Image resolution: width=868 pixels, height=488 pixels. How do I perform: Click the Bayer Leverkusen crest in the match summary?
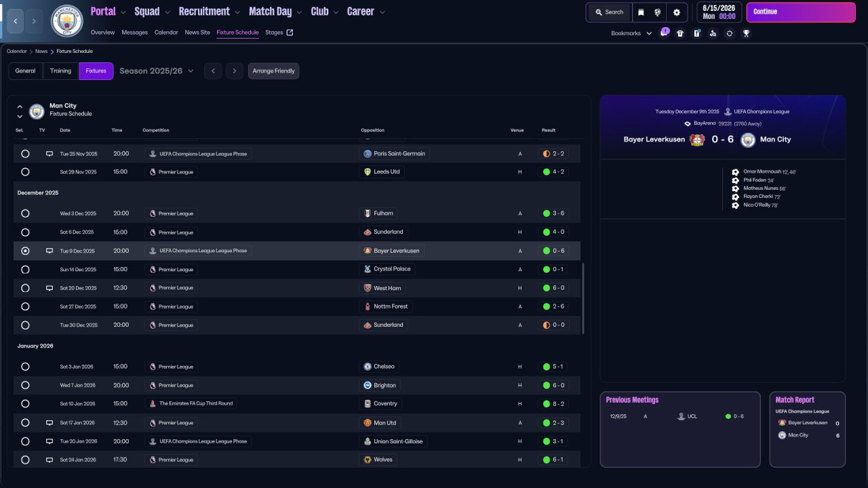coord(697,140)
